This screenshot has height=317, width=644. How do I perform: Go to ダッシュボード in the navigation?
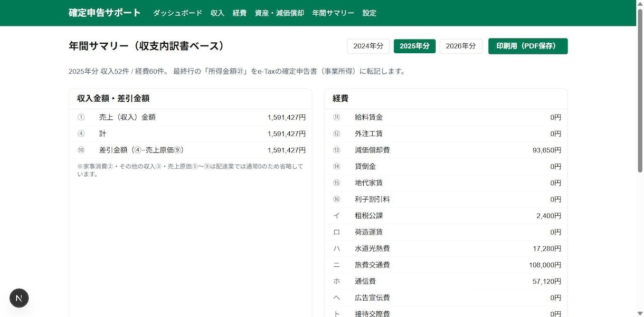point(177,13)
